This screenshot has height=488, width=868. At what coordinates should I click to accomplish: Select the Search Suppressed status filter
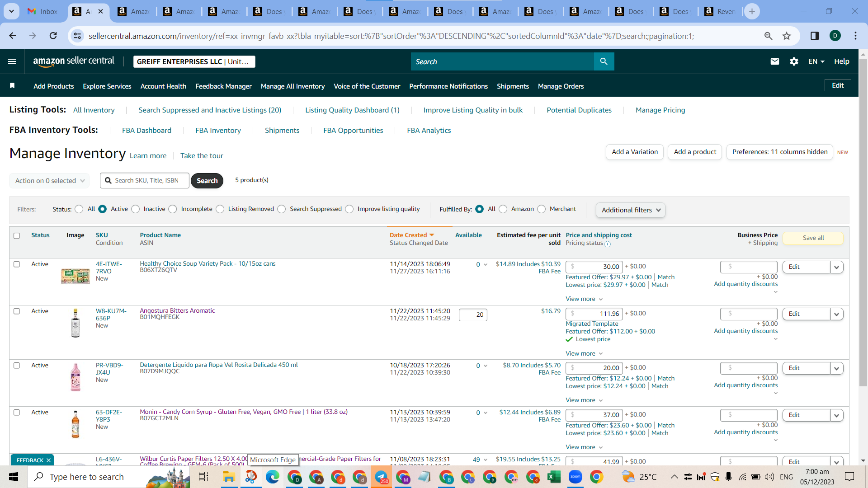(282, 209)
